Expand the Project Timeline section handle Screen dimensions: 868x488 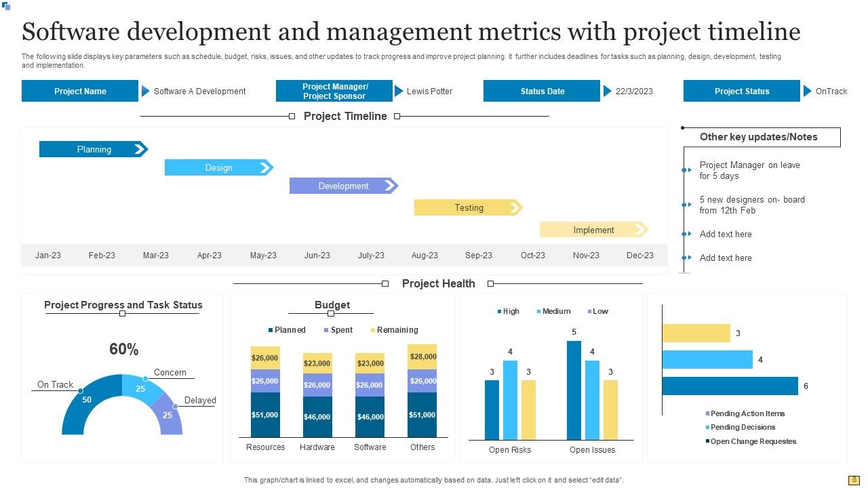[x=290, y=116]
